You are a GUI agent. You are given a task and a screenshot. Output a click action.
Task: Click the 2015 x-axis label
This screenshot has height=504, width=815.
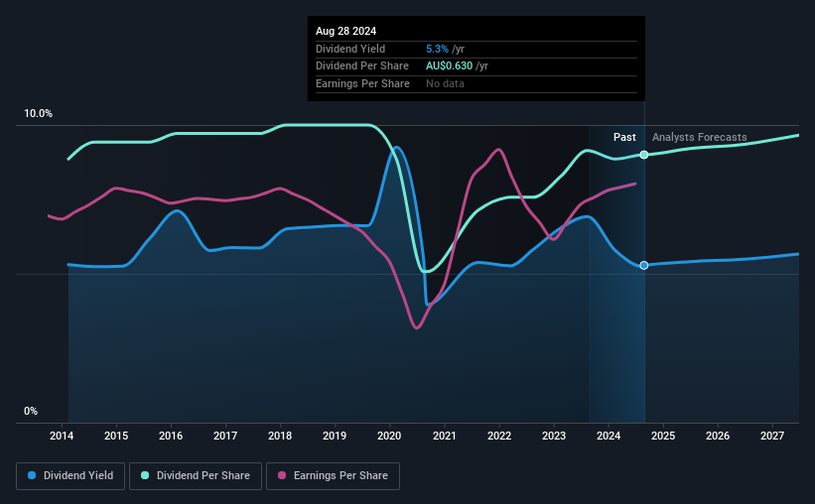[116, 436]
